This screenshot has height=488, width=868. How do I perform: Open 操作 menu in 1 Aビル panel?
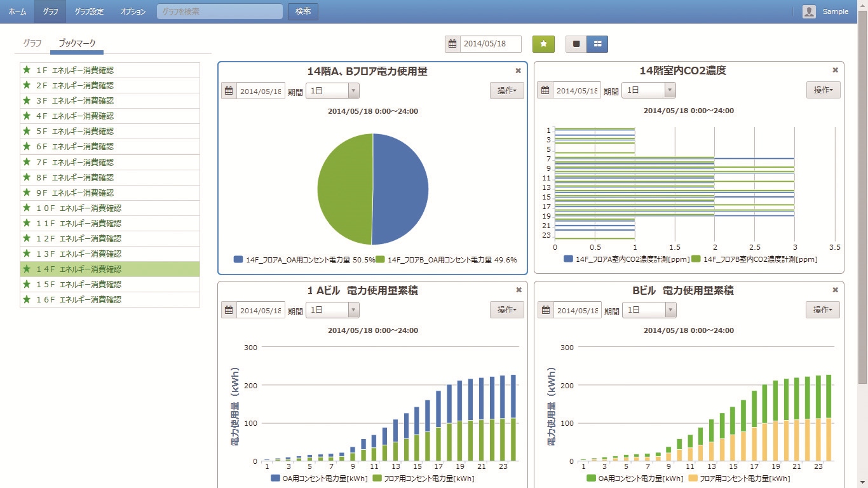(x=506, y=310)
